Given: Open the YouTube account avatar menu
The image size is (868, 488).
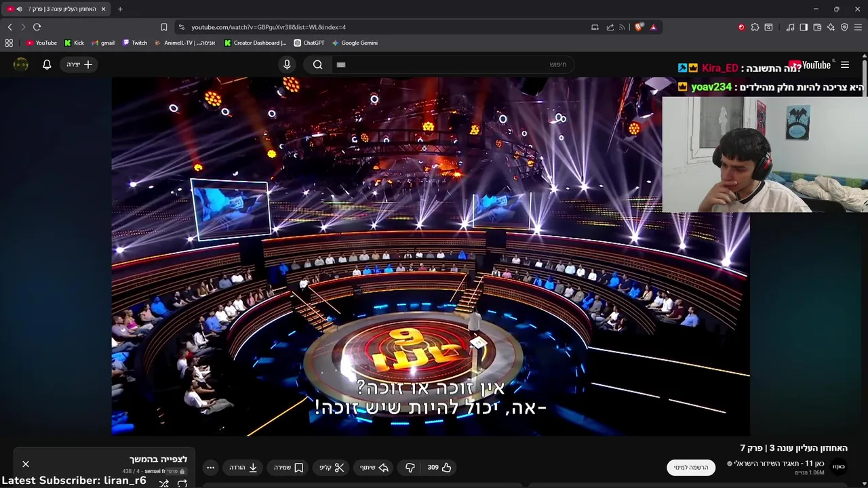Looking at the screenshot, I should click(x=21, y=64).
